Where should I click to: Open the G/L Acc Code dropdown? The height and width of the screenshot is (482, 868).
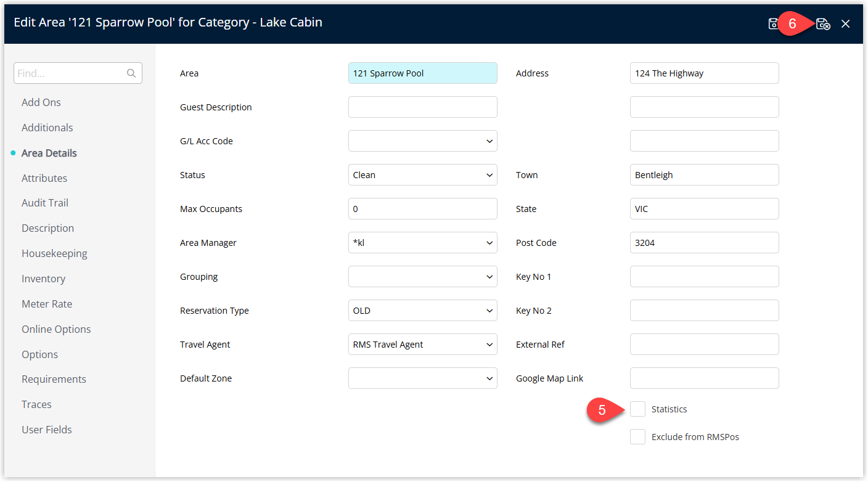pos(423,141)
